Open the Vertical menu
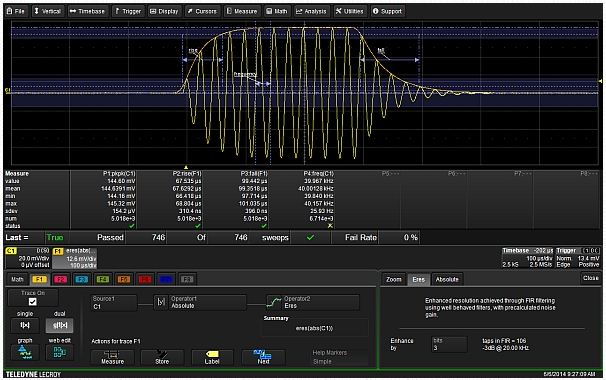The width and height of the screenshot is (606, 380). 47,11
